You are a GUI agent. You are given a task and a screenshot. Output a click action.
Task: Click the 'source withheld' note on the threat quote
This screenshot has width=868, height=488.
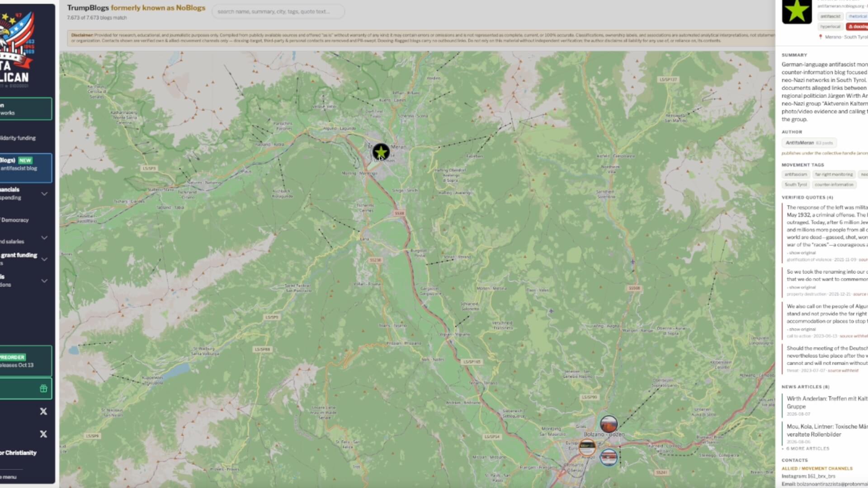[843, 371]
